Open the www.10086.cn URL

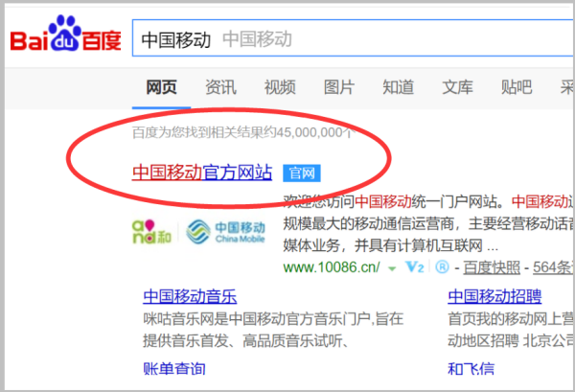click(332, 267)
